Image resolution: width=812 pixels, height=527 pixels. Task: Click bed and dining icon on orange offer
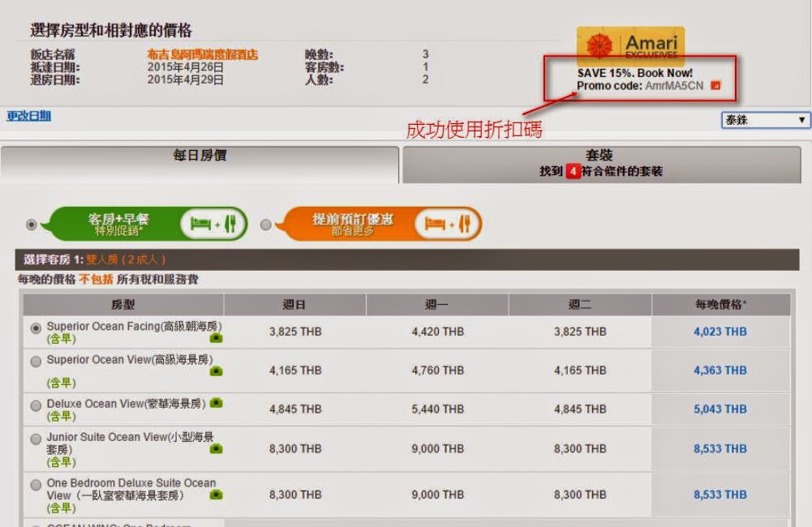tap(447, 224)
